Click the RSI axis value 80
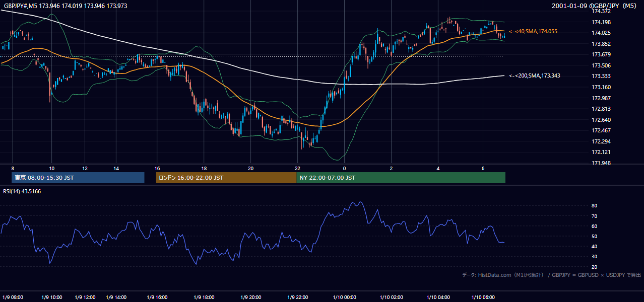The image size is (644, 302). (x=594, y=206)
